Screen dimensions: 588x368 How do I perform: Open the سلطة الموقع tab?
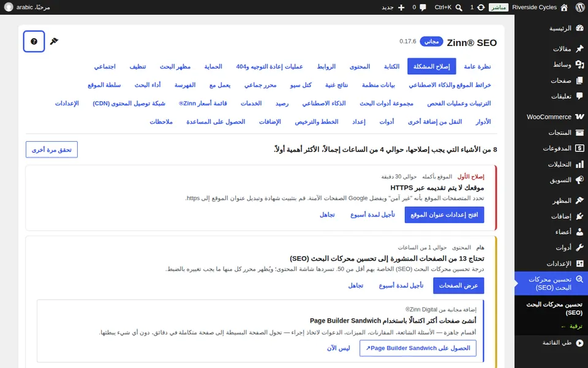(x=104, y=85)
